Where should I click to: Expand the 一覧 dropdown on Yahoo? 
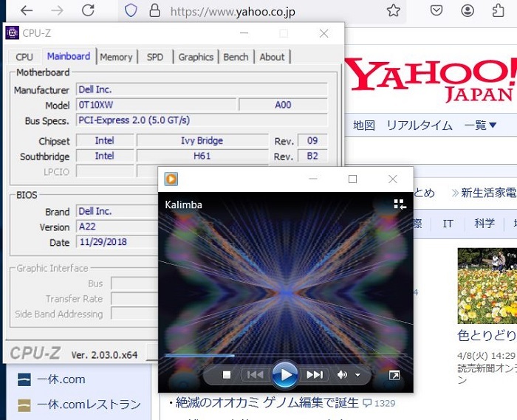tap(480, 125)
